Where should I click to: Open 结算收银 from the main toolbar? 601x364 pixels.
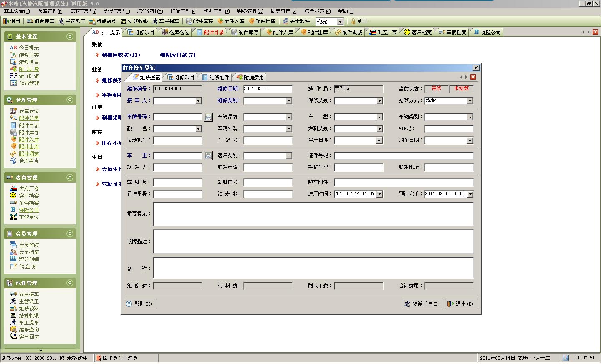134,21
